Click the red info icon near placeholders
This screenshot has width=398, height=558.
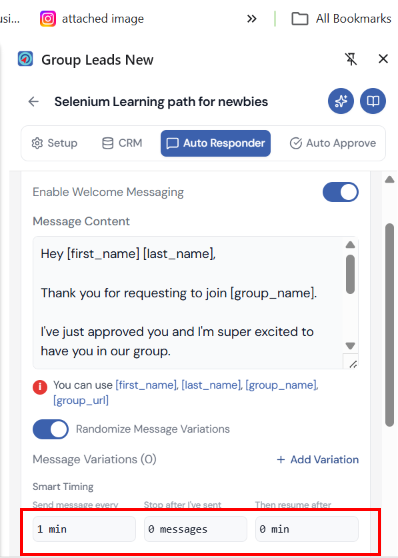coord(40,387)
